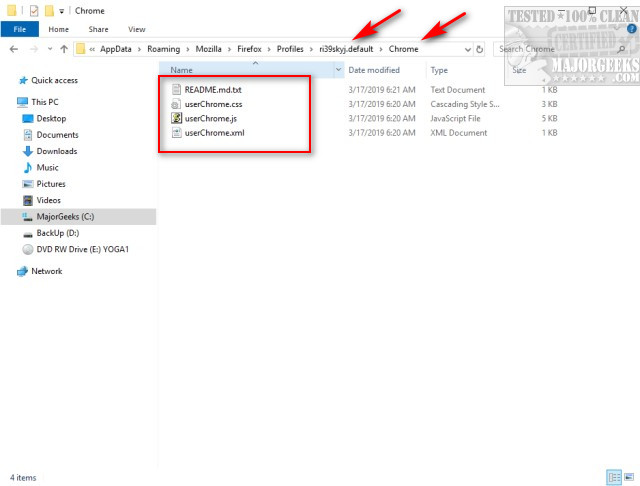The image size is (640, 486).
Task: Select the userChrome.js file name
Action: 211,118
